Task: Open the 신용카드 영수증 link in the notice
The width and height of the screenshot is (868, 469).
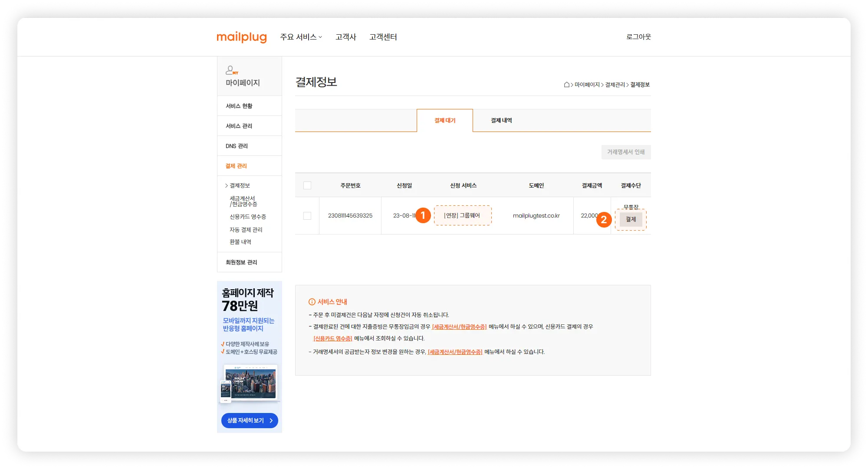Action: click(x=332, y=338)
